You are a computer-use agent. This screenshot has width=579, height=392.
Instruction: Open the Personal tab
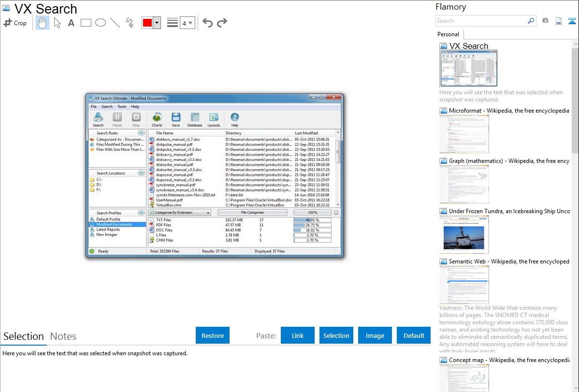(x=448, y=34)
